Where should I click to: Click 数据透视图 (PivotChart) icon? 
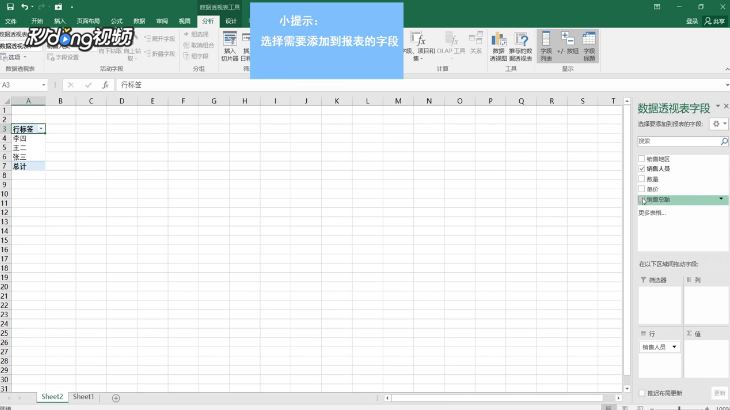click(x=498, y=46)
